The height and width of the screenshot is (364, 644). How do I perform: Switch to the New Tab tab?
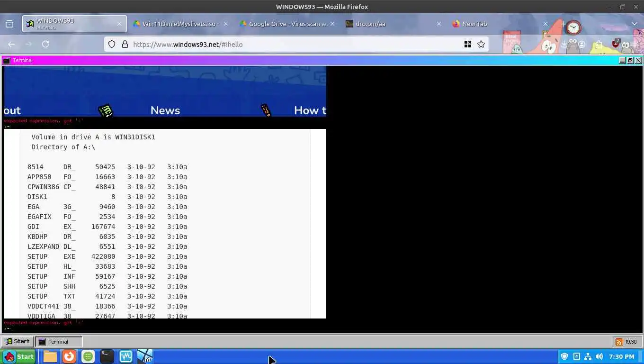point(500,24)
